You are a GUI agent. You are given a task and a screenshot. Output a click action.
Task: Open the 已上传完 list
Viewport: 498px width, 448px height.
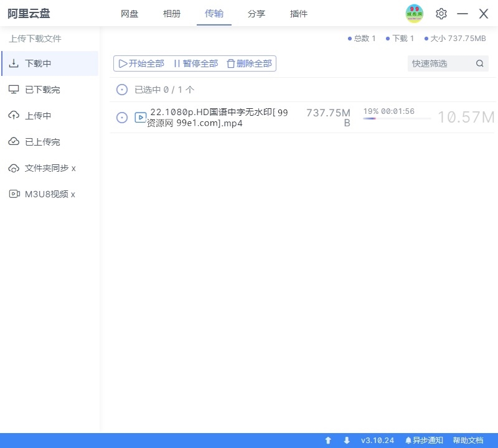coord(50,142)
